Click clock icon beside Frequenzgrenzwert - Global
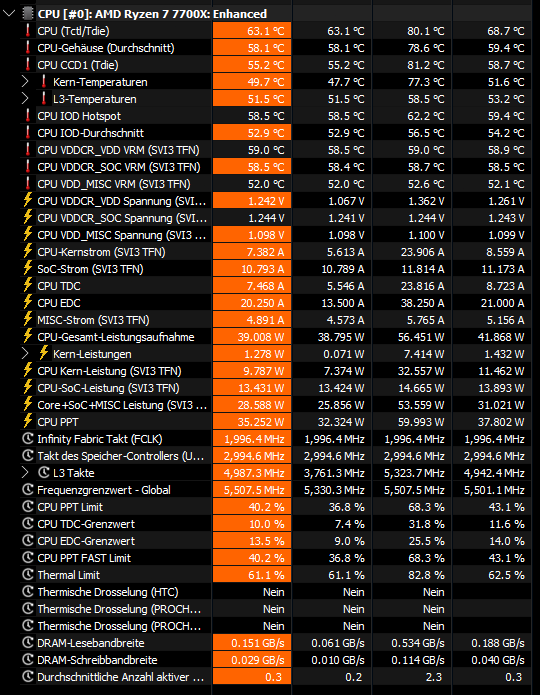 coord(27,490)
